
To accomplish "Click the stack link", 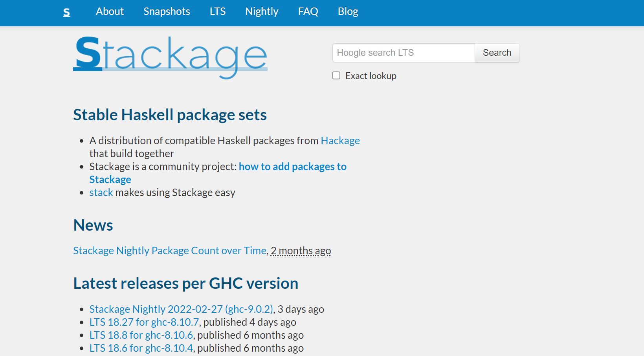I will (101, 193).
